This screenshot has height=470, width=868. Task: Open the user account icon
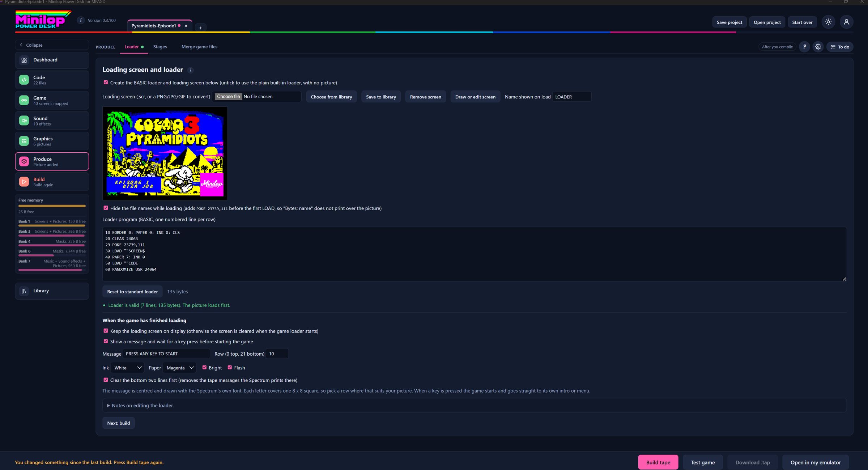click(x=846, y=22)
